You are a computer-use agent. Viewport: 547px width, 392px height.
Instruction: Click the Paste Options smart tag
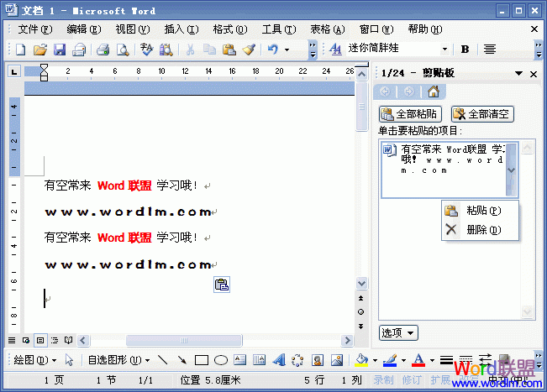pyautogui.click(x=222, y=285)
